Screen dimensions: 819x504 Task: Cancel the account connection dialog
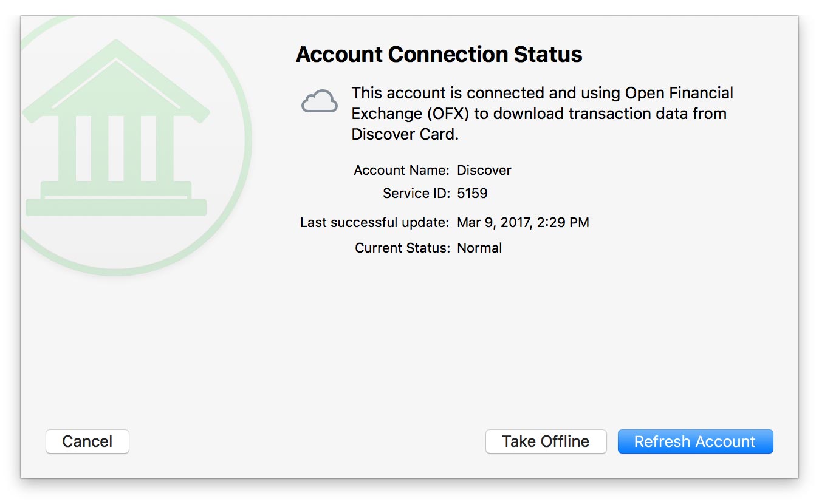[x=87, y=441]
